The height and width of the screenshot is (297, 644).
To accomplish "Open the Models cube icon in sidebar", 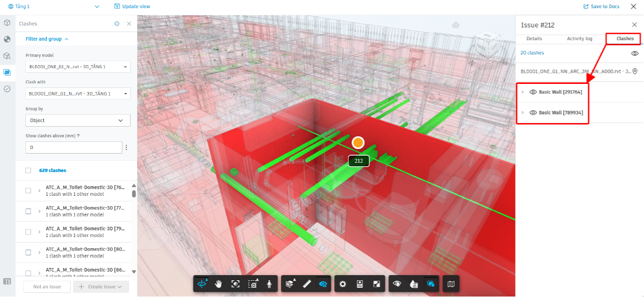I will (x=7, y=23).
